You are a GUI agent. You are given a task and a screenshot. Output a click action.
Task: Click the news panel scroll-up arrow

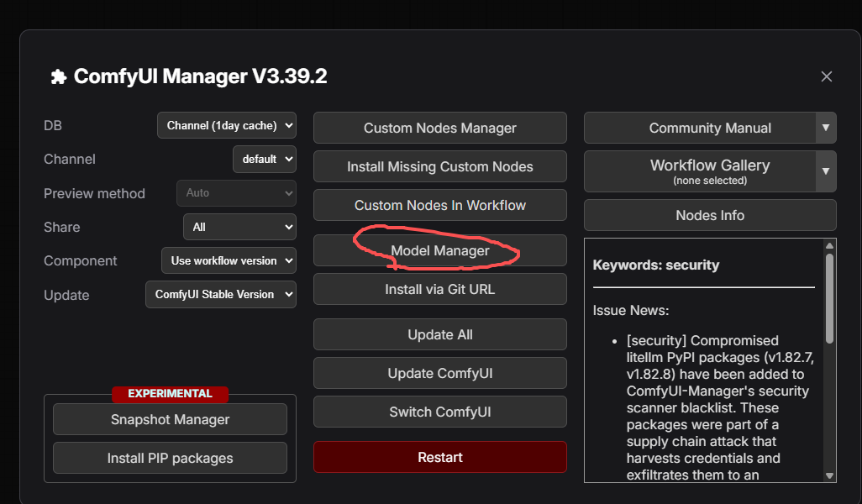[x=829, y=245]
